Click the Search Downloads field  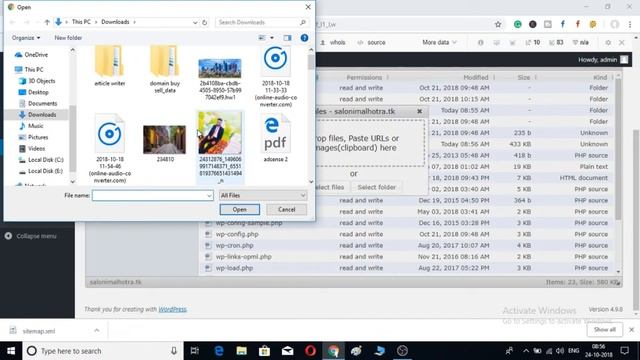[x=261, y=22]
